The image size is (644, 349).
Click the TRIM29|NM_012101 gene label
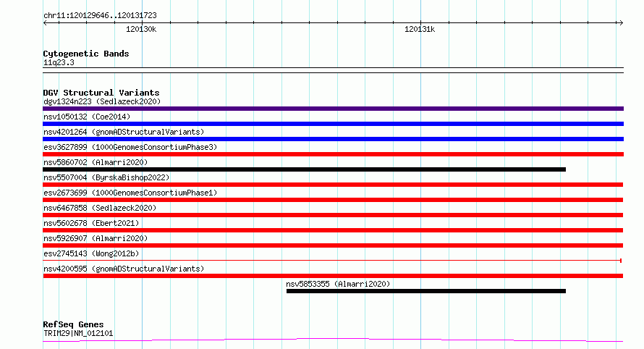[78, 333]
